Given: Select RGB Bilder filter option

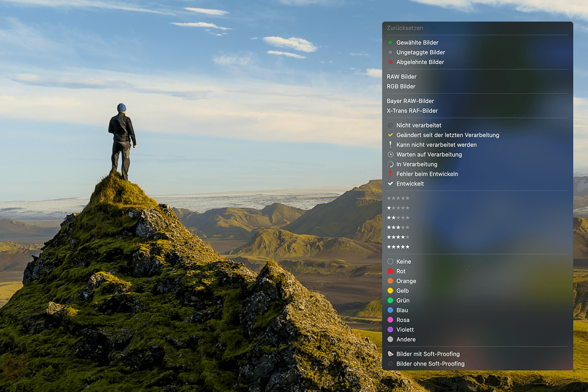Looking at the screenshot, I should click(x=401, y=87).
